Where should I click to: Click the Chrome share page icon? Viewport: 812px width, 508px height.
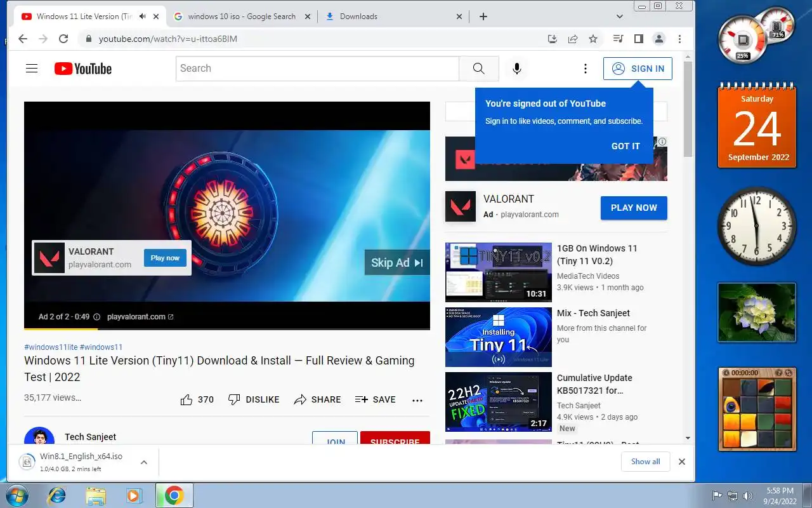(573, 39)
